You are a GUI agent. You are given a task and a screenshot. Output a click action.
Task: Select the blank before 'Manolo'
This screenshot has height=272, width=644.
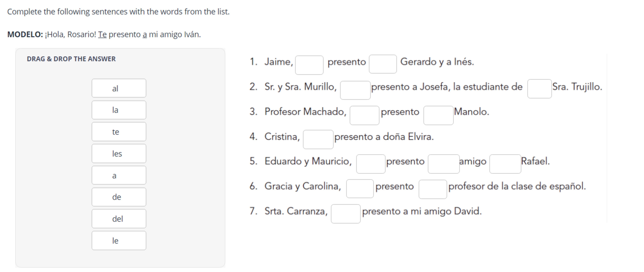pos(438,115)
